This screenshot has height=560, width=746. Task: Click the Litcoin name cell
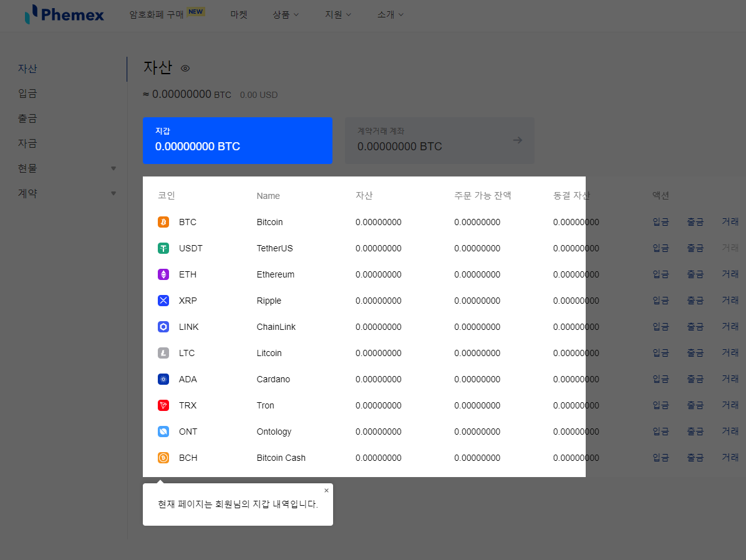coord(269,353)
